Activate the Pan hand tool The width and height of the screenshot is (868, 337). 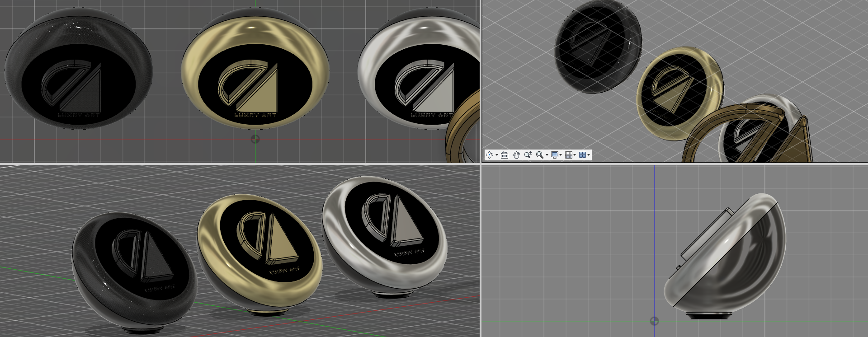coord(516,155)
